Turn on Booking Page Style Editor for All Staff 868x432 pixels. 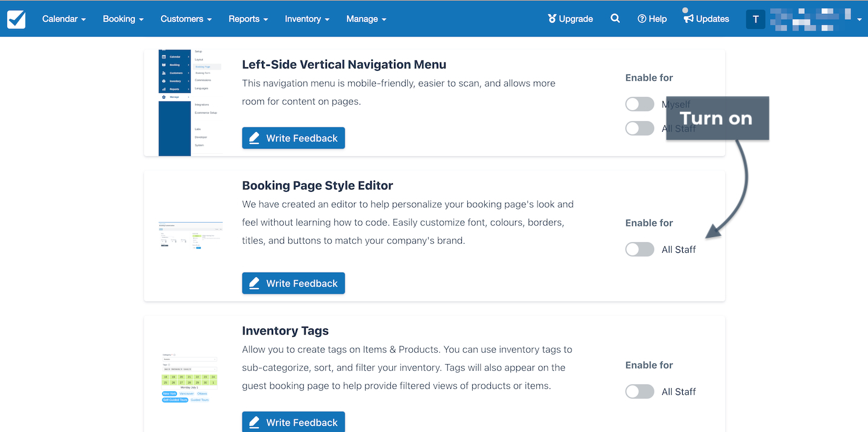tap(640, 249)
